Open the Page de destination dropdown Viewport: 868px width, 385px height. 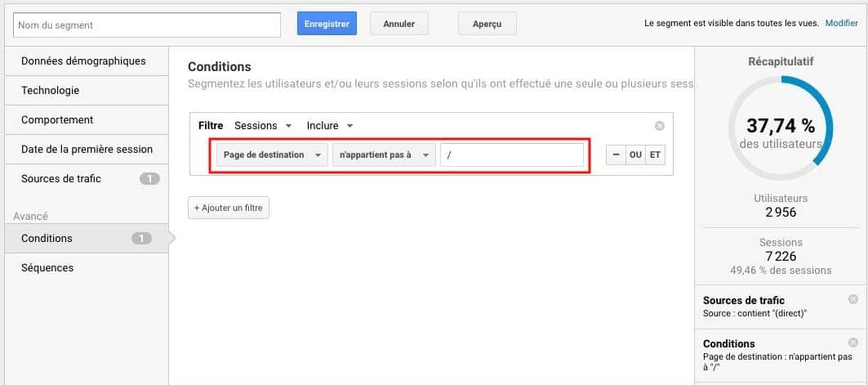pyautogui.click(x=271, y=155)
